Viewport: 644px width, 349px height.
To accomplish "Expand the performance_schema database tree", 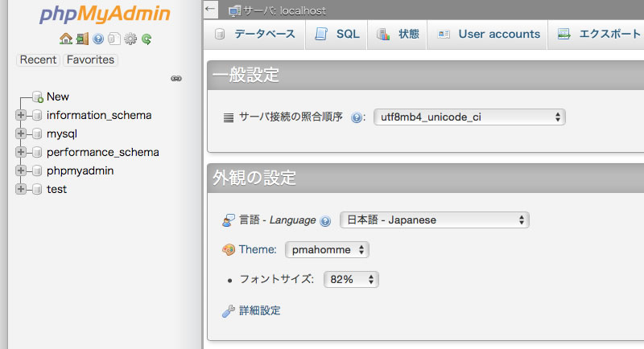I will pyautogui.click(x=21, y=152).
